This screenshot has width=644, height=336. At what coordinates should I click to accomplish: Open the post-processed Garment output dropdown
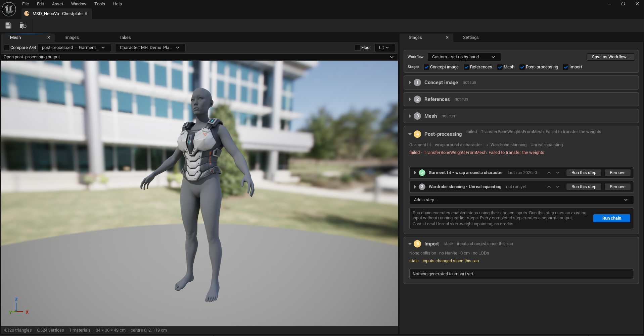click(x=74, y=48)
